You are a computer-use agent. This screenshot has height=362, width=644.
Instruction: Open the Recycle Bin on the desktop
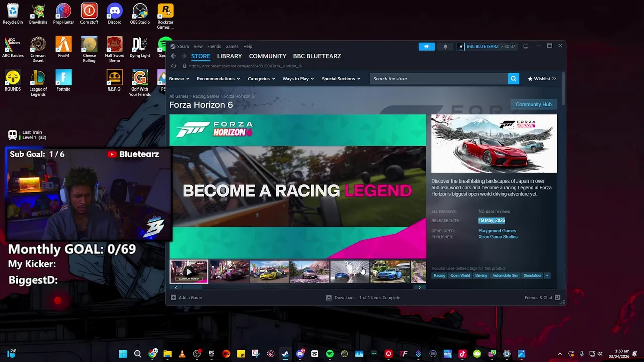(x=13, y=14)
